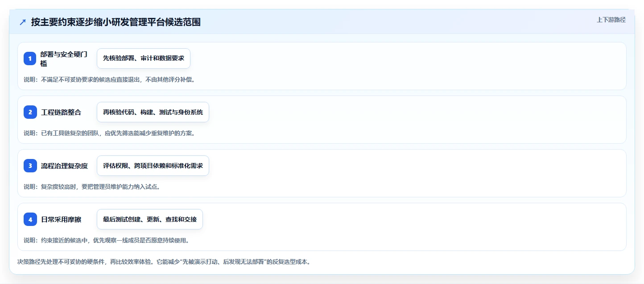Select step badge number 4
The image size is (644, 284).
click(30, 219)
